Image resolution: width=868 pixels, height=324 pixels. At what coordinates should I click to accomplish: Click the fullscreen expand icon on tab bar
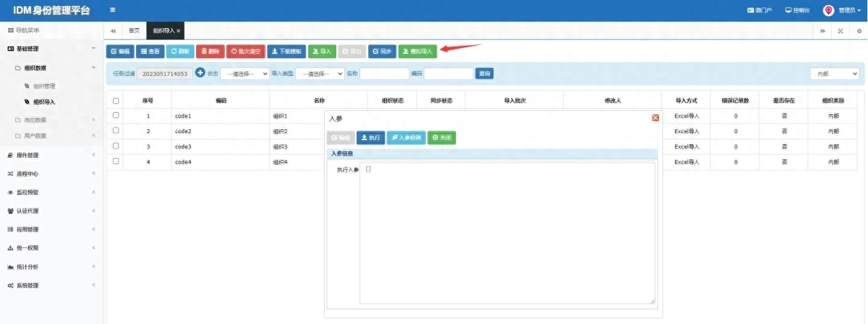840,31
